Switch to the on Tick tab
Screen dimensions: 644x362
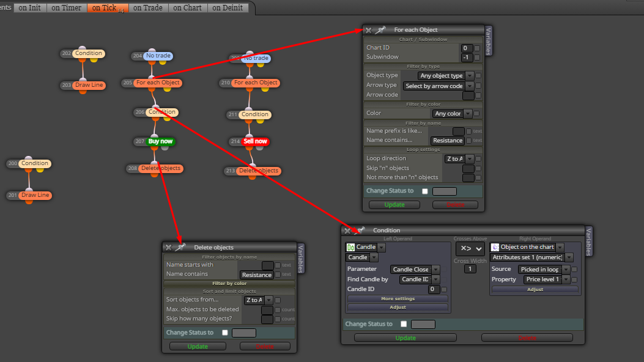point(108,8)
